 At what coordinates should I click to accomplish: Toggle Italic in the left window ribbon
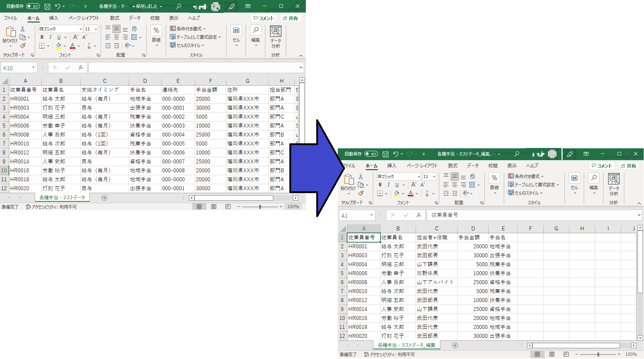[51, 37]
